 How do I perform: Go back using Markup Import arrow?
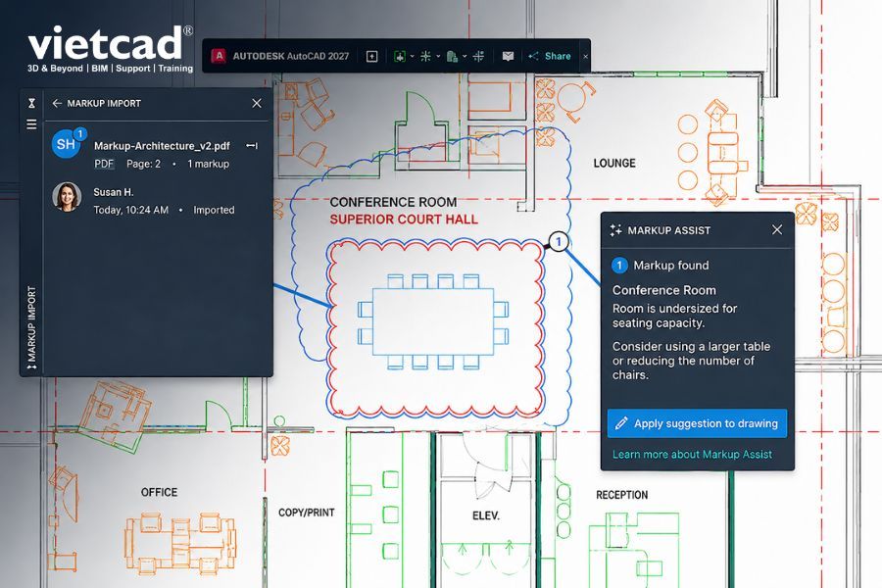(x=57, y=104)
